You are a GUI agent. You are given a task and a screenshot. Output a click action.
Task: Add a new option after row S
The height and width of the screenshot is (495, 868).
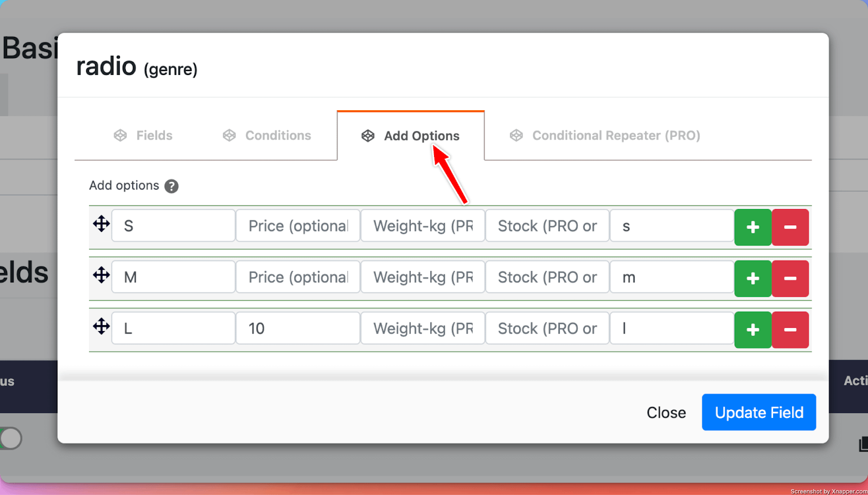tap(752, 227)
